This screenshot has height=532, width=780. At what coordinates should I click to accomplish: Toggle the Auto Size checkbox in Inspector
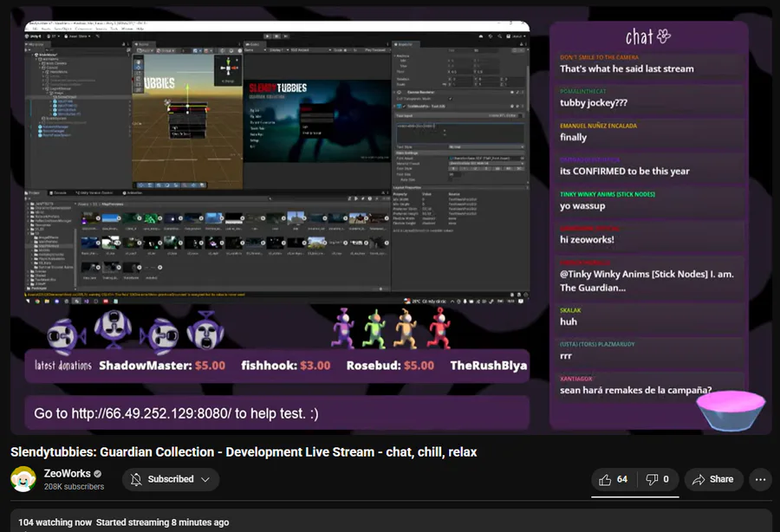click(x=450, y=179)
